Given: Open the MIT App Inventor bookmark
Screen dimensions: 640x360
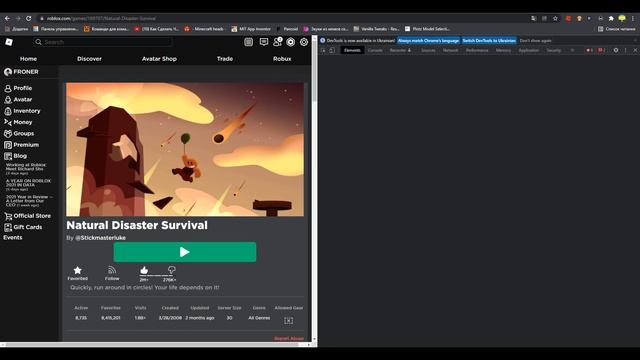Looking at the screenshot, I should point(251,29).
